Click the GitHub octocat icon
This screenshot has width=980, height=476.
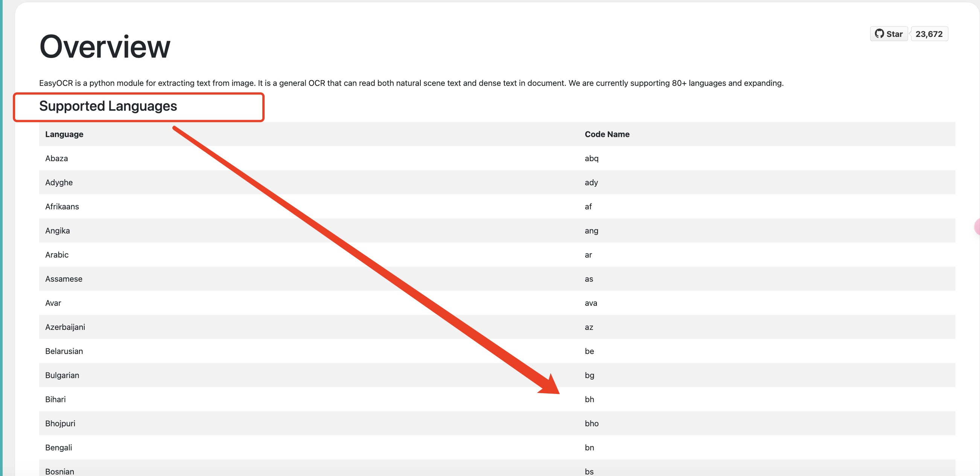pos(879,34)
